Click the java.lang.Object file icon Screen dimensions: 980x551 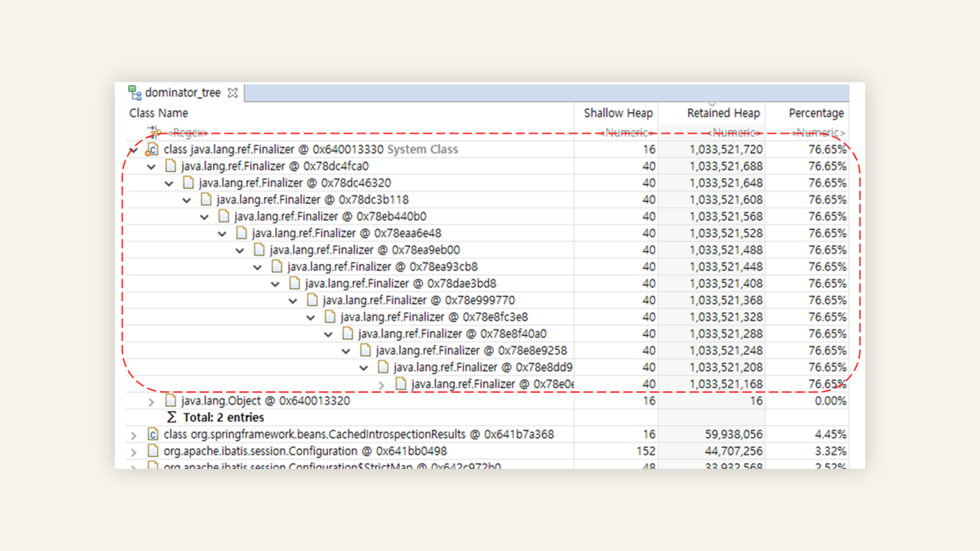pos(170,400)
